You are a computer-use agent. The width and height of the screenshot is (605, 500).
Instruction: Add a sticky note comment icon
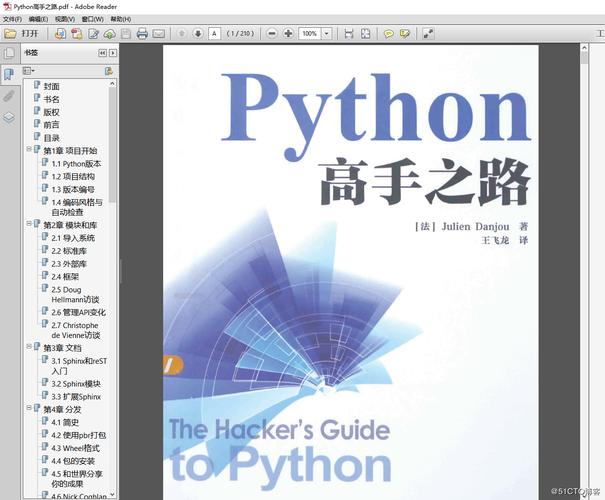coord(389,34)
